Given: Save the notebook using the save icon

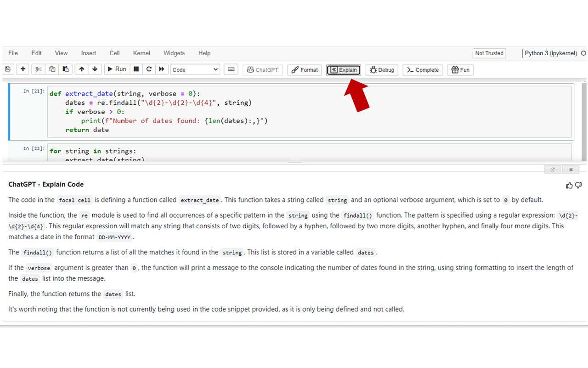Looking at the screenshot, I should [8, 69].
